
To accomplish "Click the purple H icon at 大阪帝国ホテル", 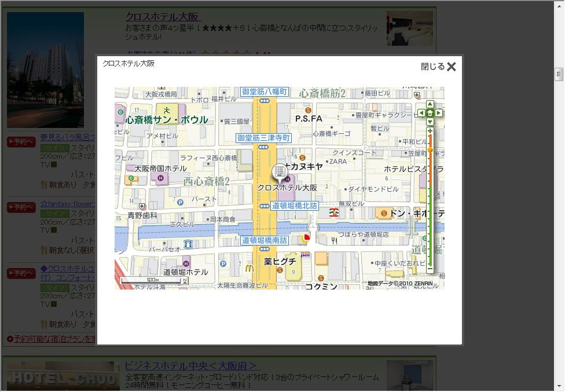I will pyautogui.click(x=160, y=178).
